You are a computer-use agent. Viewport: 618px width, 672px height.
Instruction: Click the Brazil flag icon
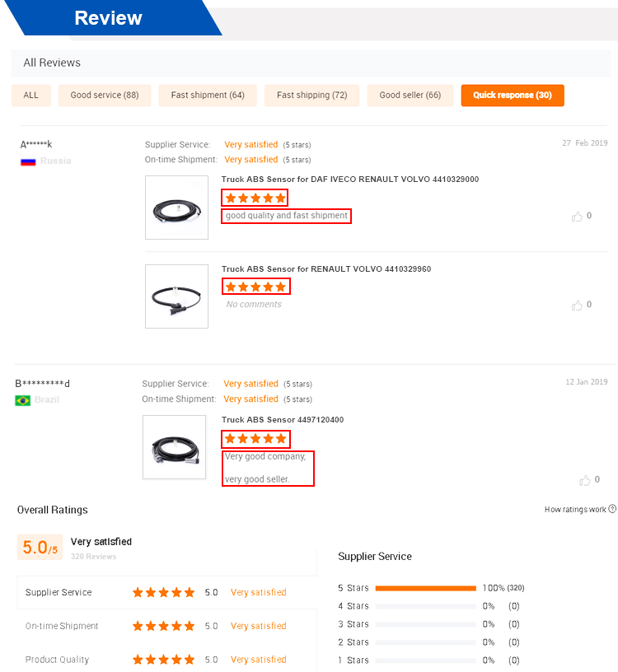23,400
